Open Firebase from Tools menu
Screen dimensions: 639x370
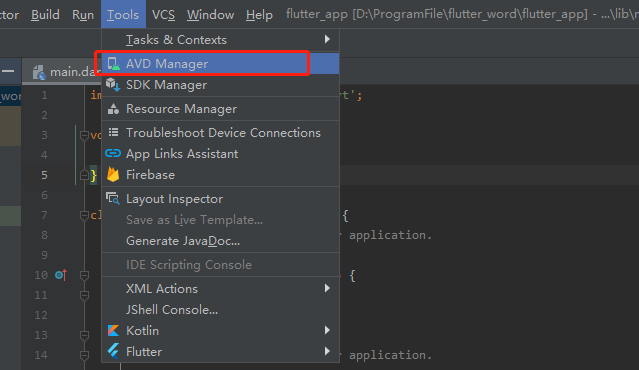pyautogui.click(x=220, y=175)
